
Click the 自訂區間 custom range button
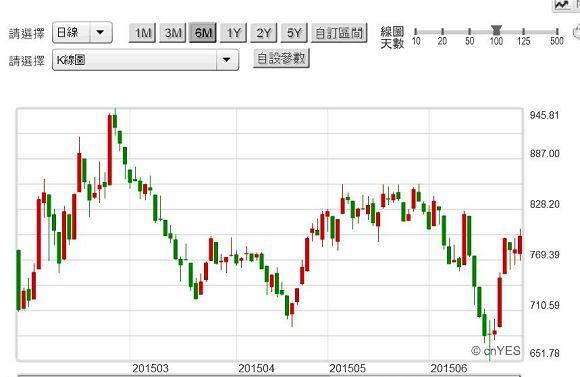(339, 33)
